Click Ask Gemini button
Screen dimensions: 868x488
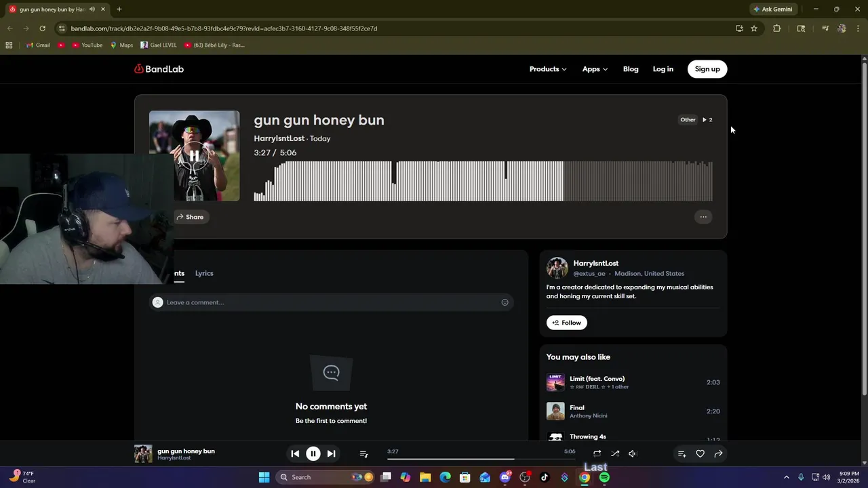point(772,9)
